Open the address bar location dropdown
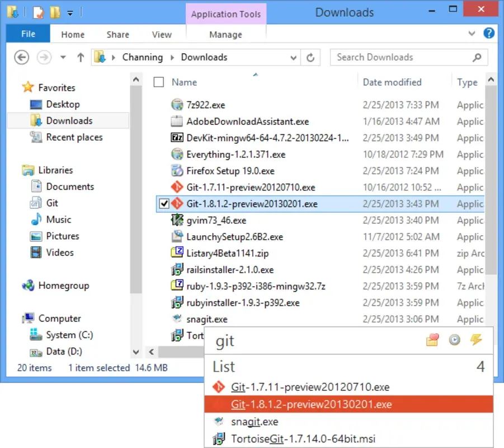Screen dimensions: 504x448 point(293,57)
